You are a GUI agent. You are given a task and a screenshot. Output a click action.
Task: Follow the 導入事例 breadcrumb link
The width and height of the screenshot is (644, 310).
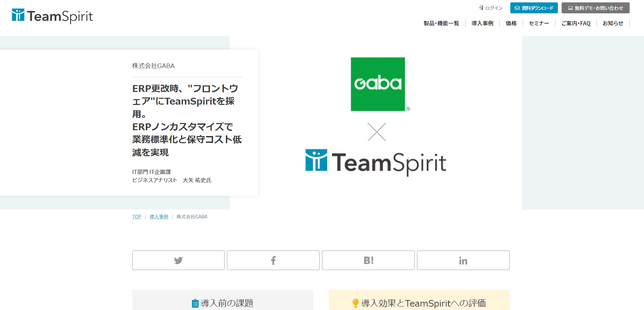159,217
